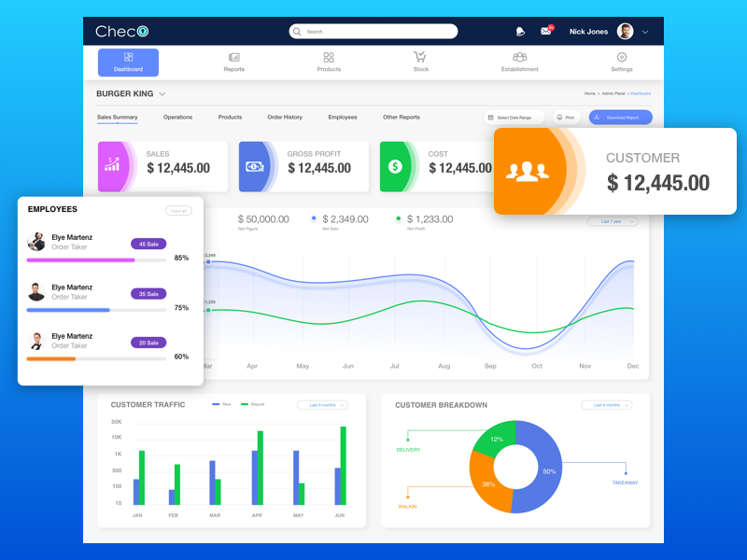Switch to Sales Summary tab
The width and height of the screenshot is (747, 560).
[x=118, y=118]
